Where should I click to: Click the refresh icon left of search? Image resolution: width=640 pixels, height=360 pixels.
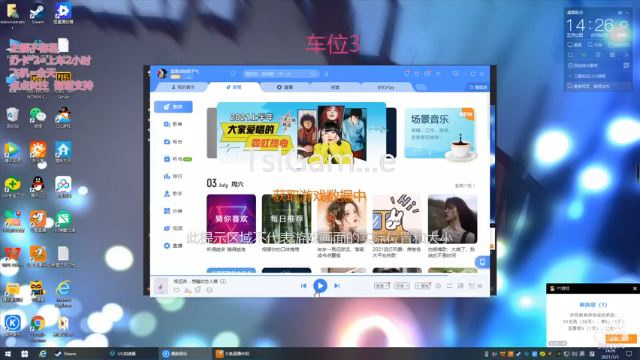tap(233, 74)
